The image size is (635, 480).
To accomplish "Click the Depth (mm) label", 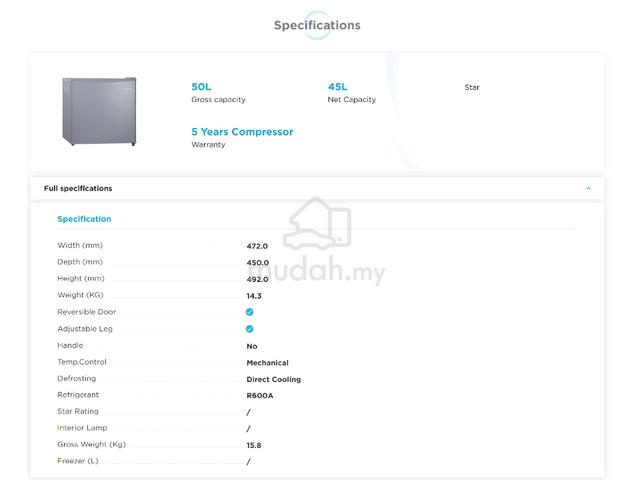I will [x=80, y=262].
